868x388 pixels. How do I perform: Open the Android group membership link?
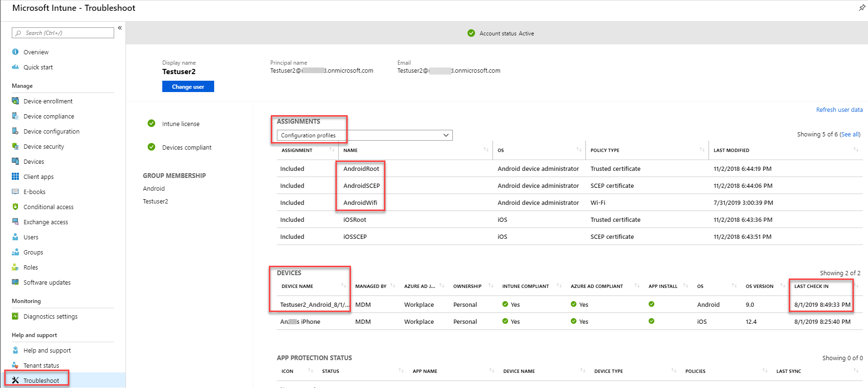pyautogui.click(x=154, y=188)
